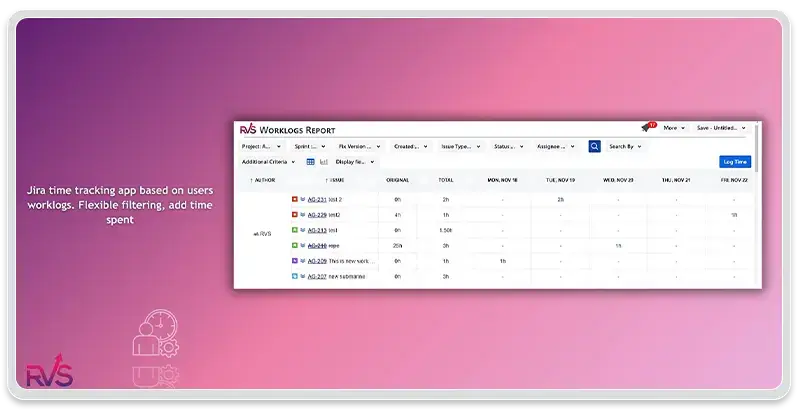Click the 1h cell under Mon, Nov 18

pyautogui.click(x=503, y=261)
